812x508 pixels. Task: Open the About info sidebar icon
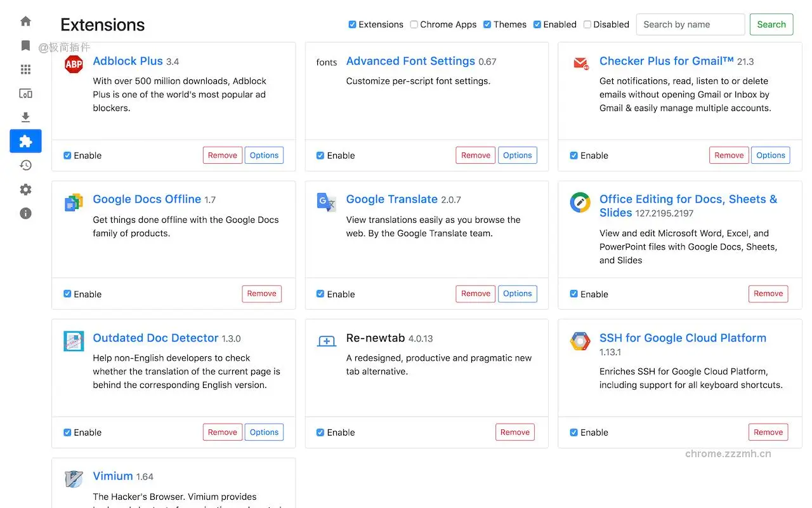tap(25, 213)
